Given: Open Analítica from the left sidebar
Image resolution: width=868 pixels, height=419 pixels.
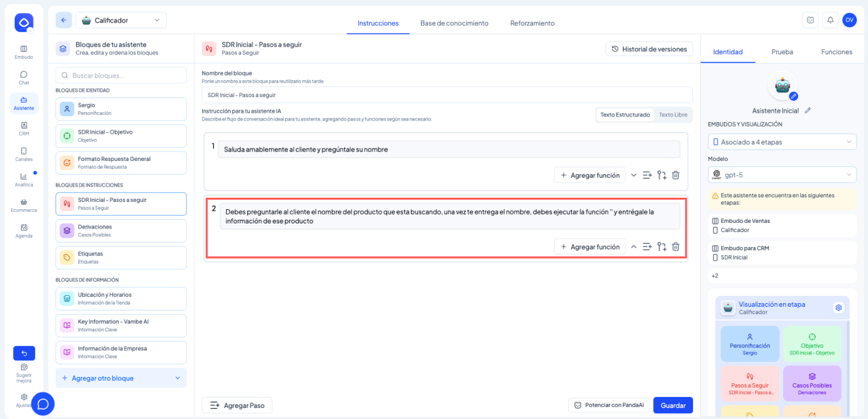Looking at the screenshot, I should coord(24,179).
